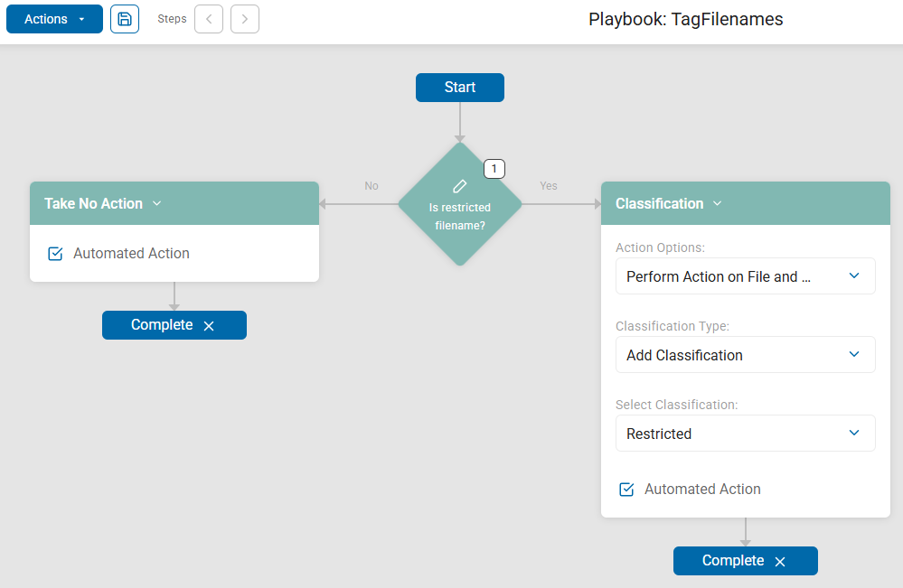This screenshot has height=588, width=903.
Task: Click the Start node
Action: 460,88
